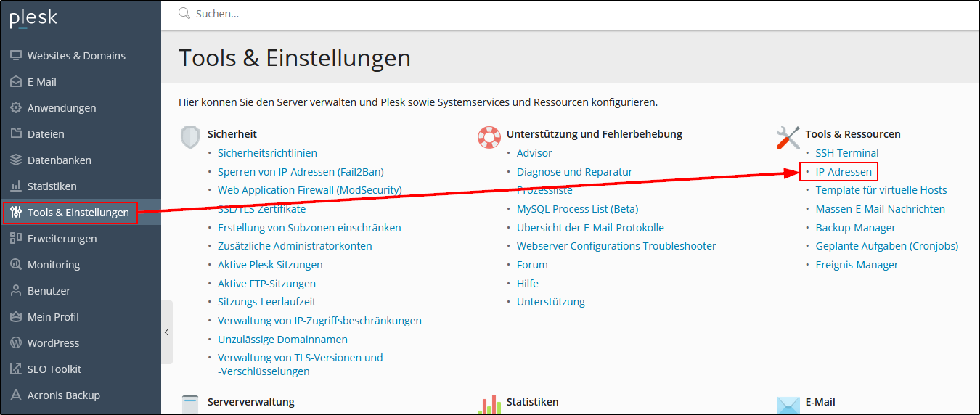Open the Unterstützung link
Viewport: 980px width, 415px height.
point(551,302)
